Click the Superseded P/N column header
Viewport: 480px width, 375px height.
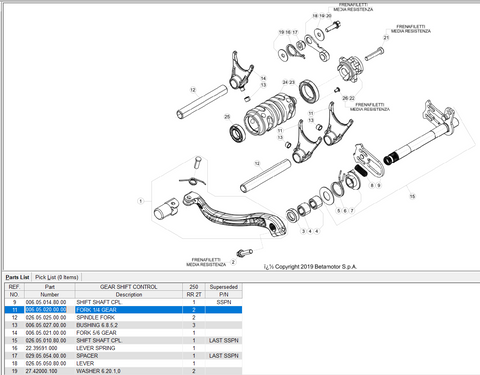coord(224,291)
